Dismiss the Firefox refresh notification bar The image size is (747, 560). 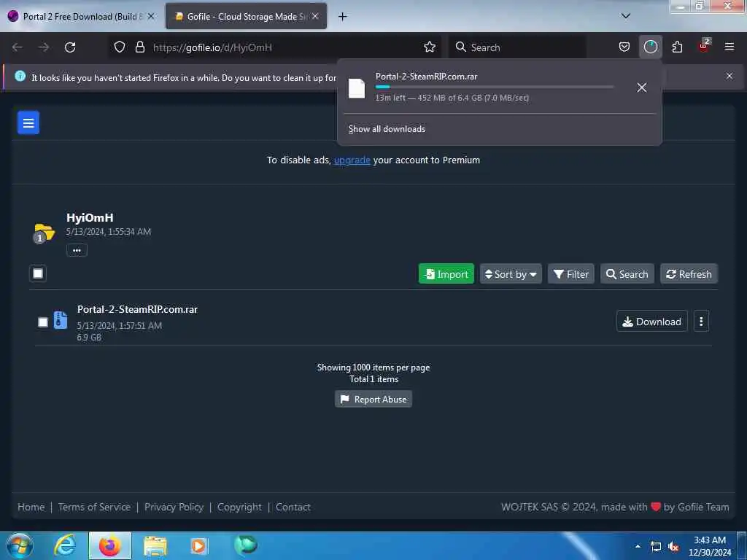click(729, 76)
